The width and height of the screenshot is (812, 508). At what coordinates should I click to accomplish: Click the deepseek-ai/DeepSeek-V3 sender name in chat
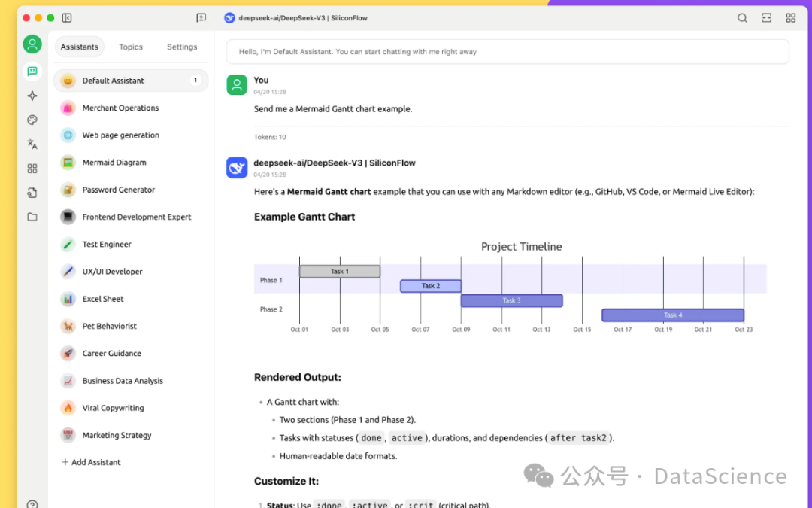pyautogui.click(x=335, y=163)
